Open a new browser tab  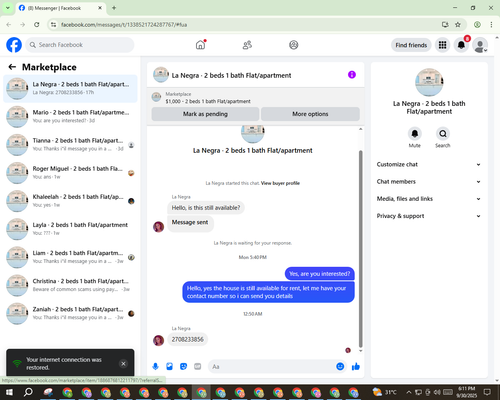click(114, 8)
